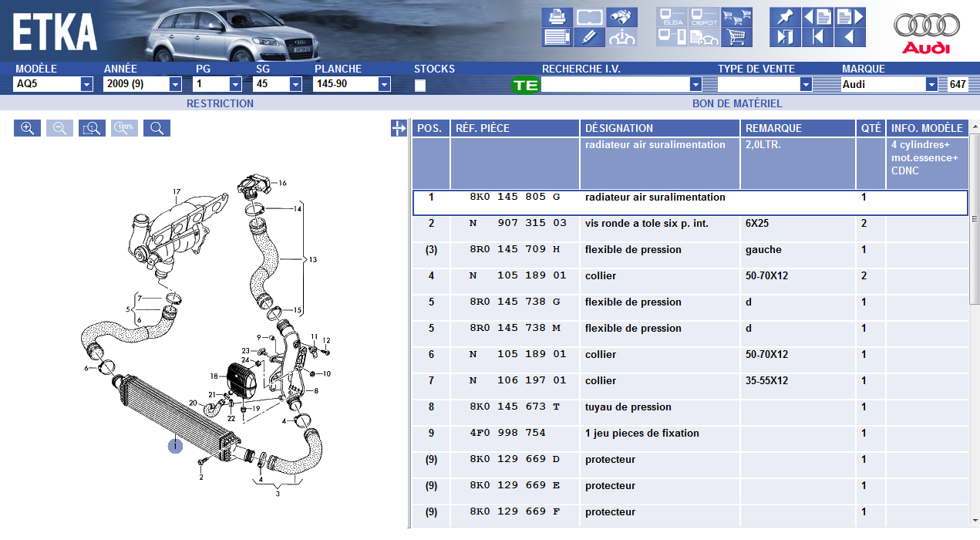Switch to the RESTRICTION section tab
This screenshot has height=540, width=980.
(220, 103)
